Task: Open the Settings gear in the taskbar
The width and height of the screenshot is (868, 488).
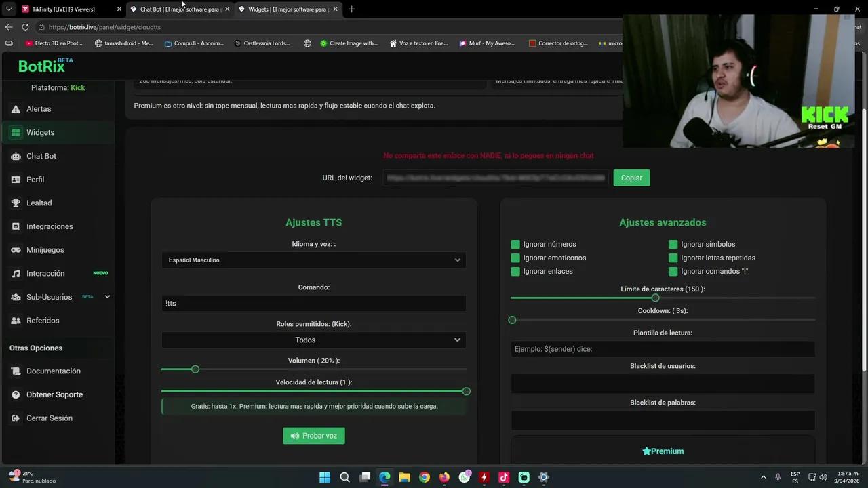Action: tap(543, 477)
